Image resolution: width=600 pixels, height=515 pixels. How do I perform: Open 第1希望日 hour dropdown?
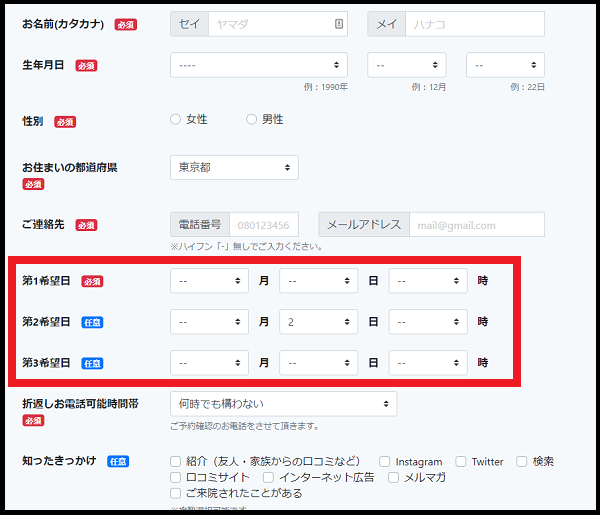[428, 280]
